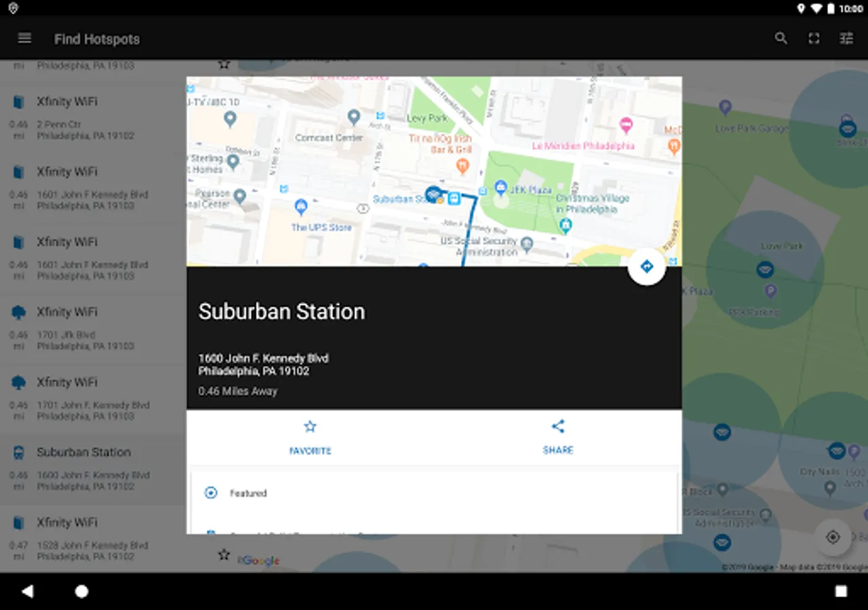Click the 0.46 Miles Away text
This screenshot has height=610, width=868.
[x=237, y=391]
